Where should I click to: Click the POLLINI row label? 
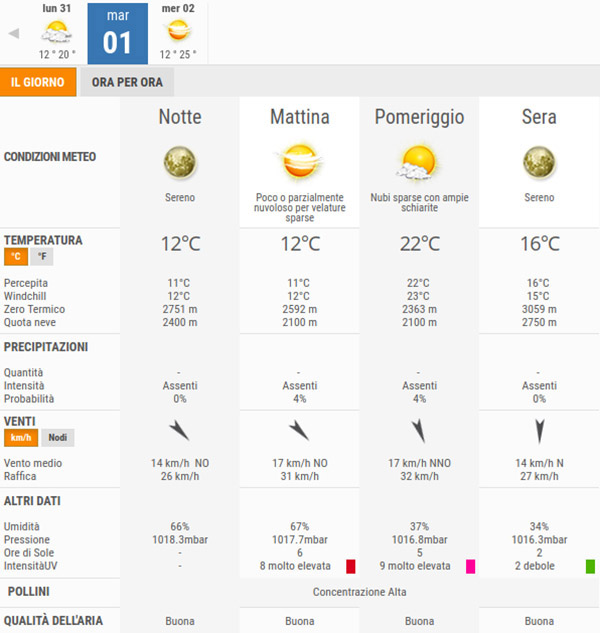[x=29, y=592]
